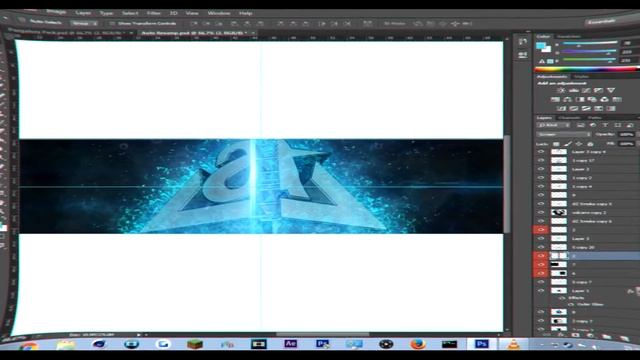Image resolution: width=640 pixels, height=360 pixels.
Task: Hide the AC Smoke copy 6 layer
Action: coord(541,221)
